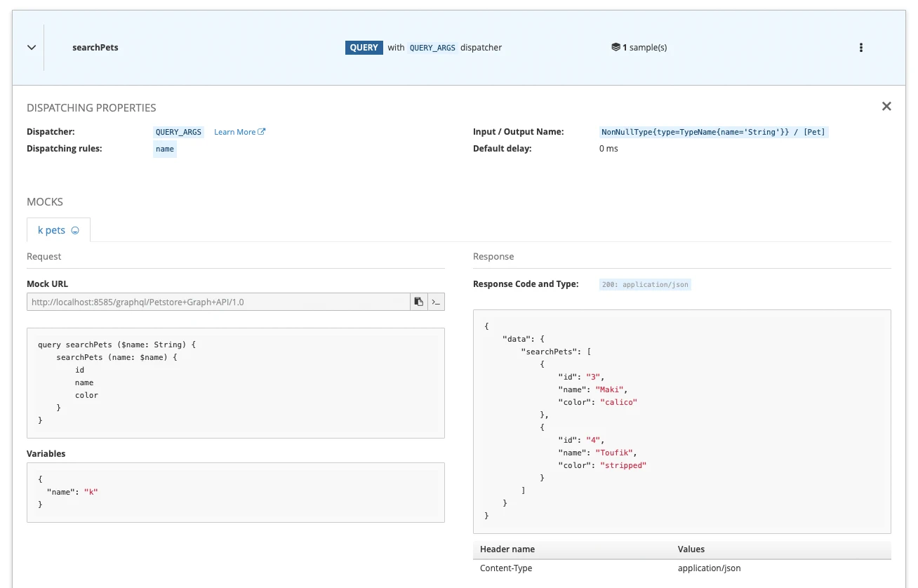Click the name dispatching rule tag

(165, 149)
